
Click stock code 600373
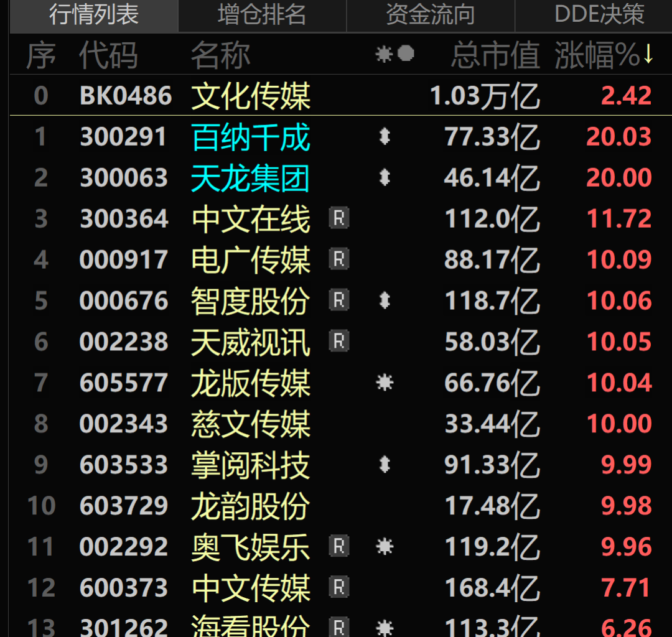[123, 587]
